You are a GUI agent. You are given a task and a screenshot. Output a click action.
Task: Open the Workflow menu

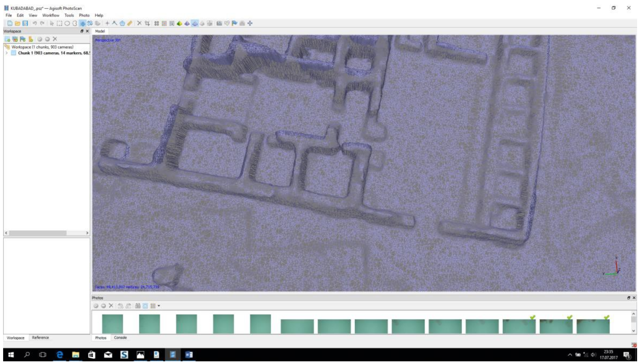[x=51, y=15]
